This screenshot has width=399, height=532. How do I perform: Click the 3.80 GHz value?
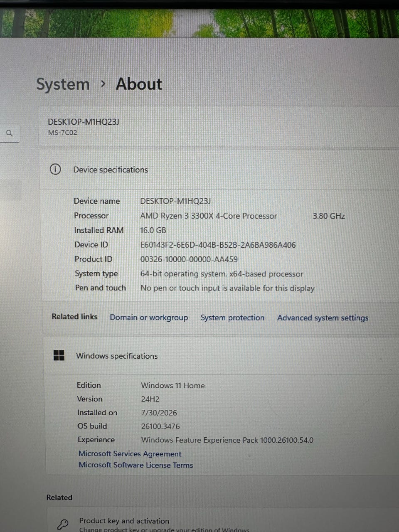(x=329, y=216)
